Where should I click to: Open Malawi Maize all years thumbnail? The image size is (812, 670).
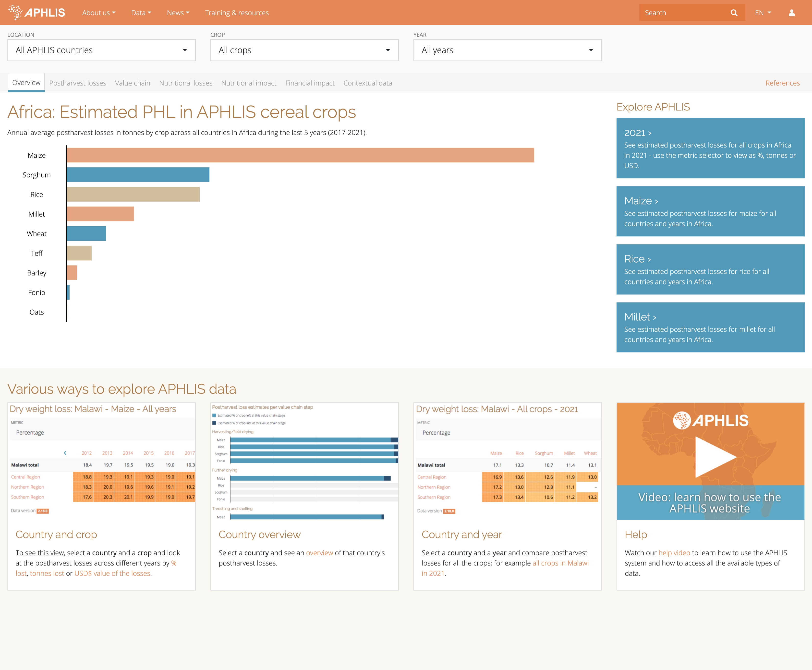101,461
